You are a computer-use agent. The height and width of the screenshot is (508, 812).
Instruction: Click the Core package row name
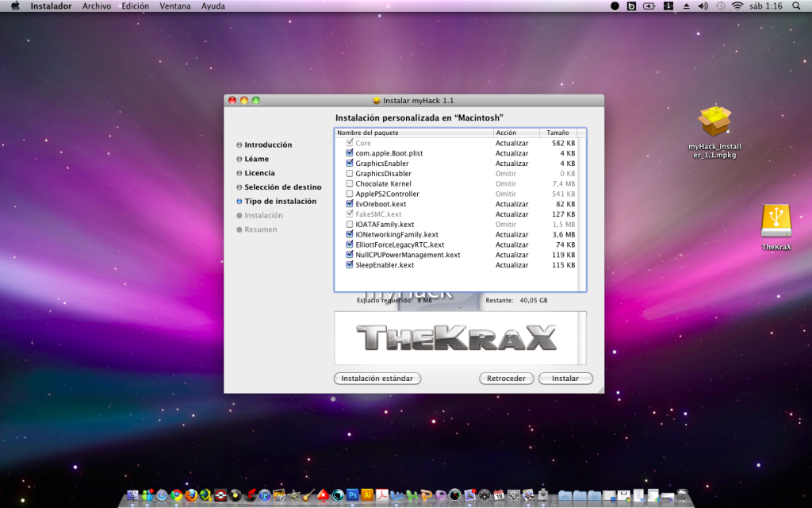tap(363, 143)
